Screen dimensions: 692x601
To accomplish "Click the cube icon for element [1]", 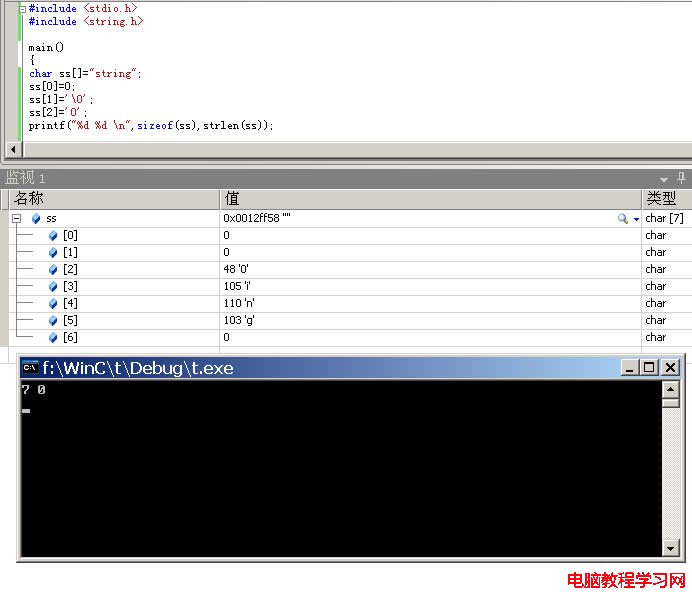I will [x=53, y=252].
